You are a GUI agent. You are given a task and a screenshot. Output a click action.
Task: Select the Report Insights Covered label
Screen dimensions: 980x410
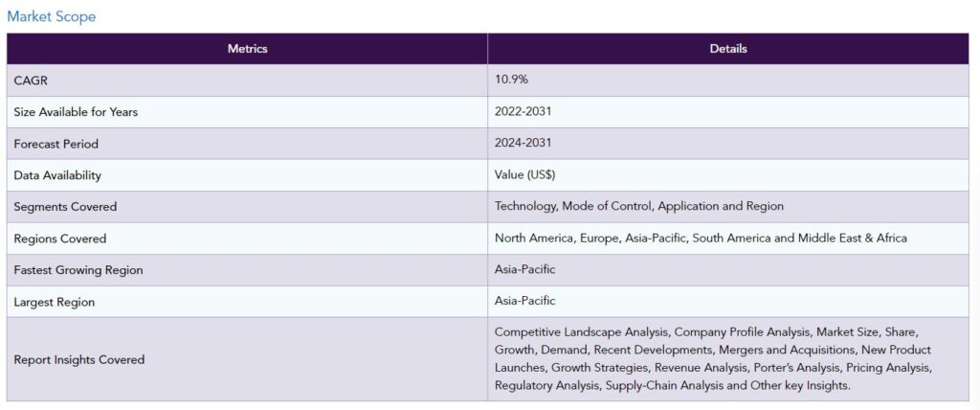(x=79, y=360)
